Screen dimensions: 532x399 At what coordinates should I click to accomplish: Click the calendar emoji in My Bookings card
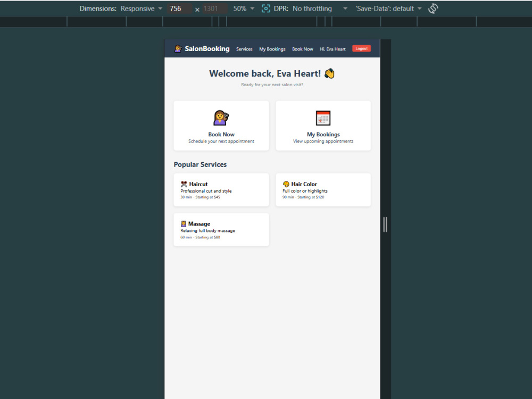click(323, 118)
